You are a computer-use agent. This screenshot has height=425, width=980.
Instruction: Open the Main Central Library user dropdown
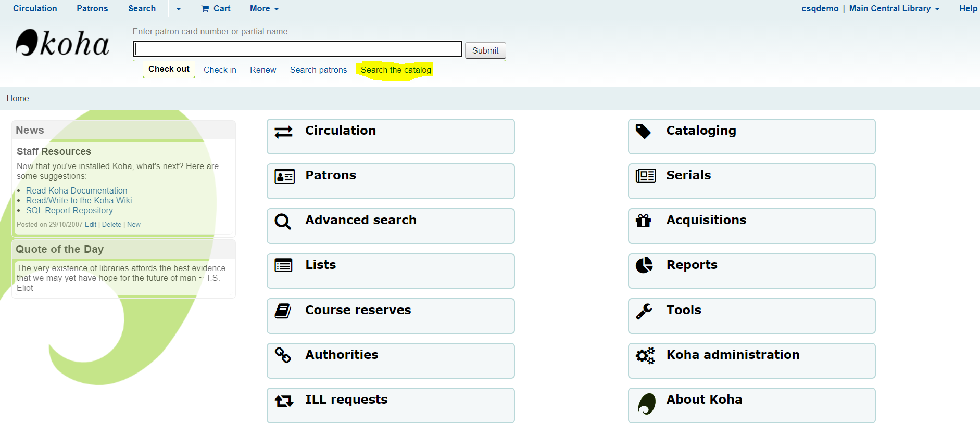coord(895,8)
